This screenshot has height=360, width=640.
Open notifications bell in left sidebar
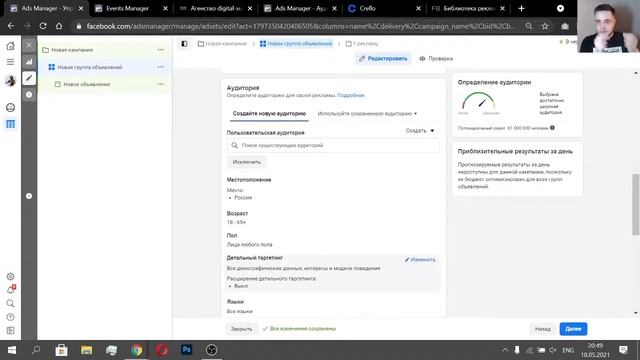tap(11, 290)
